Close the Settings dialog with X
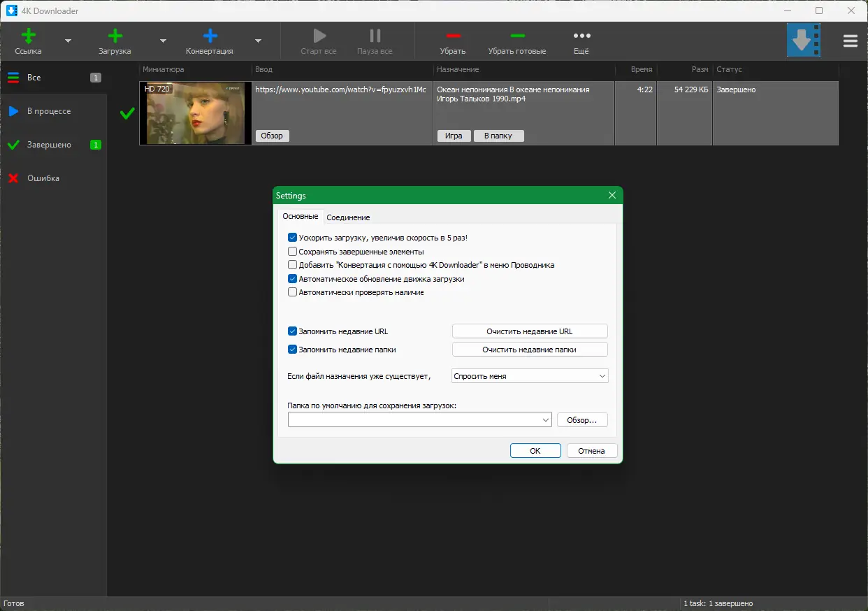The image size is (868, 611). (x=612, y=196)
